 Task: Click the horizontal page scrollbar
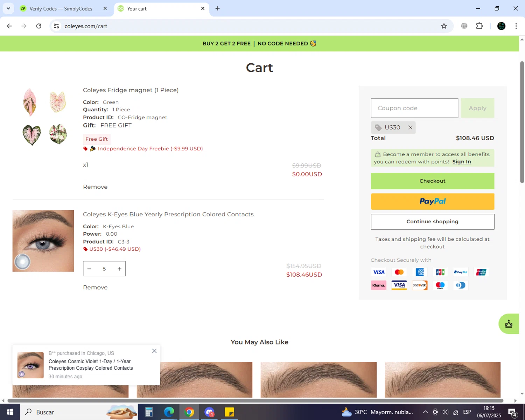click(255, 400)
